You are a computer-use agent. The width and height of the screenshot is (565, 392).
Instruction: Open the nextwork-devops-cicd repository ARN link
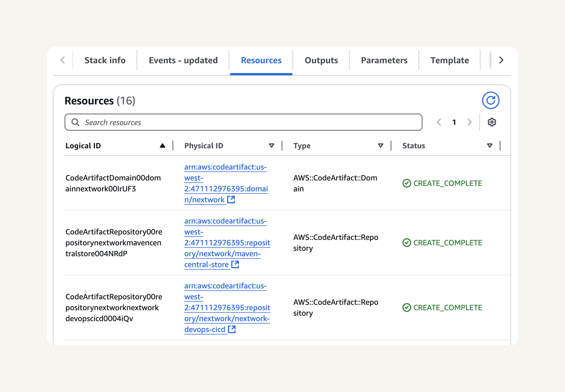[x=227, y=307]
